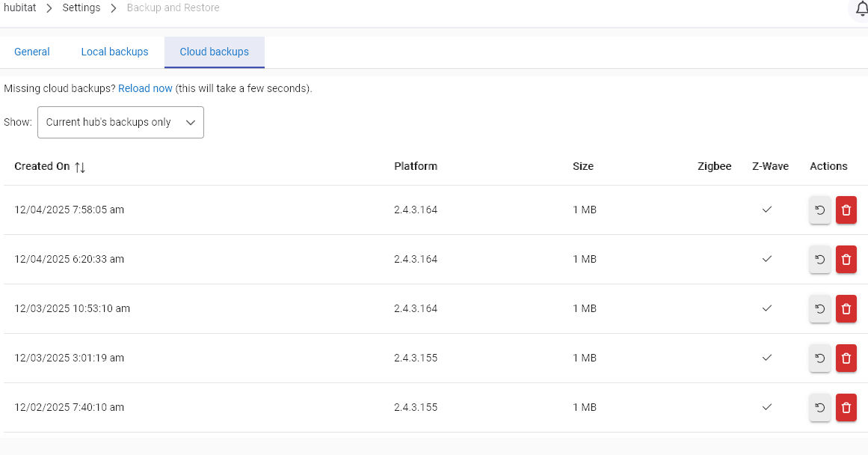Switch to the General tab

click(x=32, y=52)
